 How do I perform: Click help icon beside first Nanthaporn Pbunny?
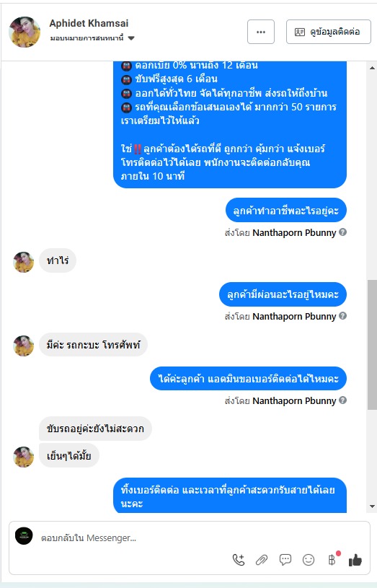[342, 232]
